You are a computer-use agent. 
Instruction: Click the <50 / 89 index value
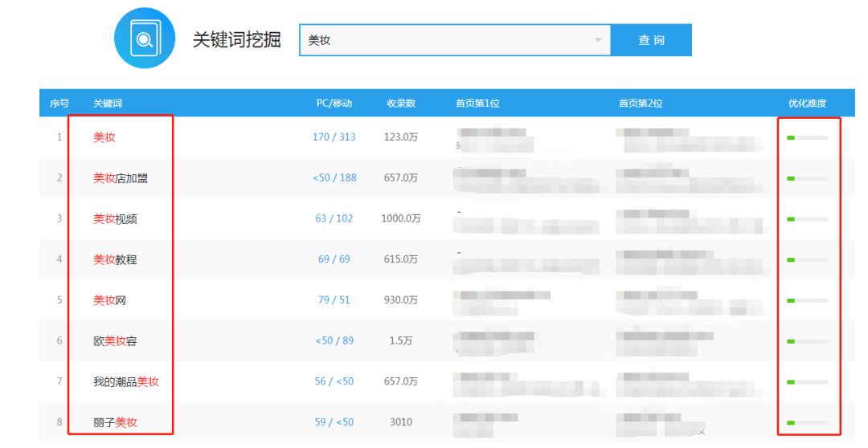[334, 340]
